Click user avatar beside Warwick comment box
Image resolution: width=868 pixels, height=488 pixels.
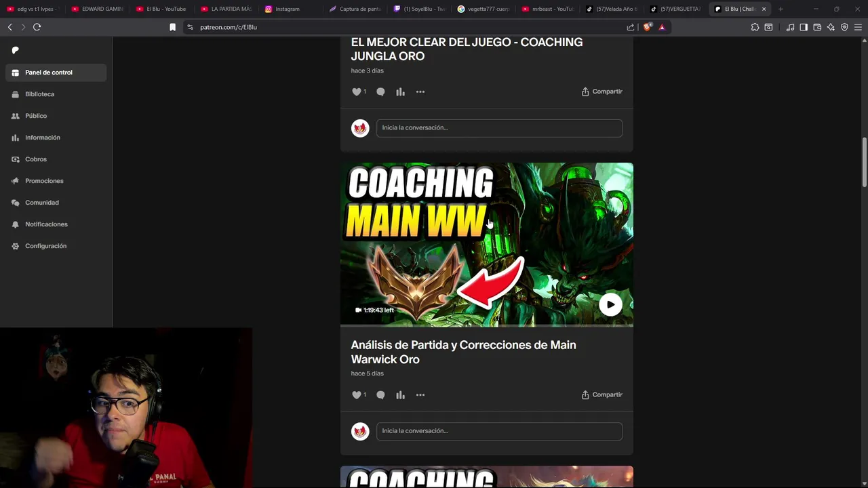tap(360, 431)
